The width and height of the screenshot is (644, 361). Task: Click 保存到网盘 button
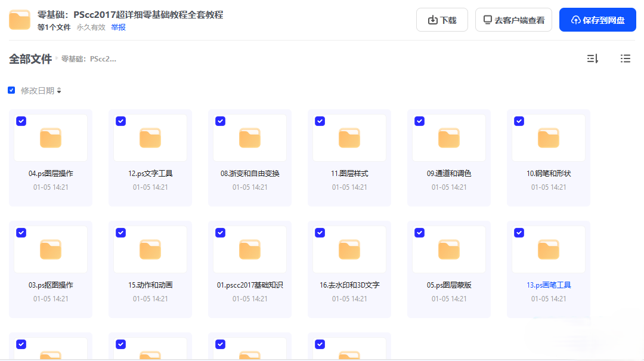pyautogui.click(x=597, y=20)
